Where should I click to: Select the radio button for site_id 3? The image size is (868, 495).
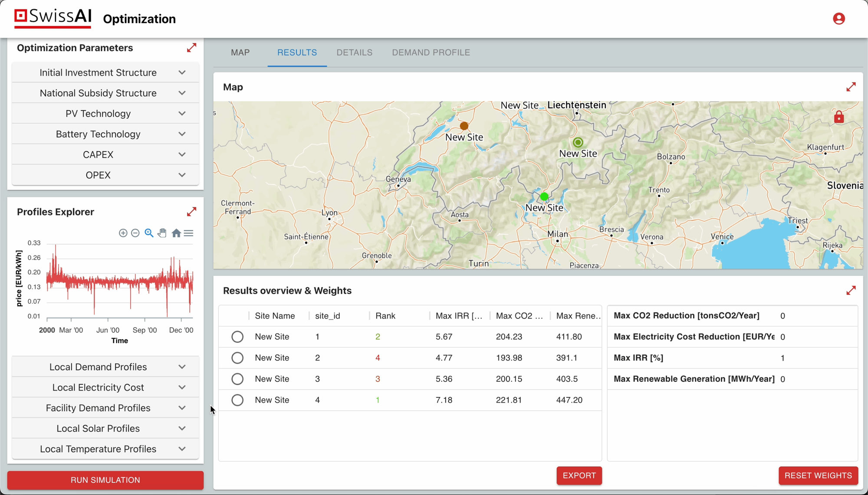pos(237,379)
